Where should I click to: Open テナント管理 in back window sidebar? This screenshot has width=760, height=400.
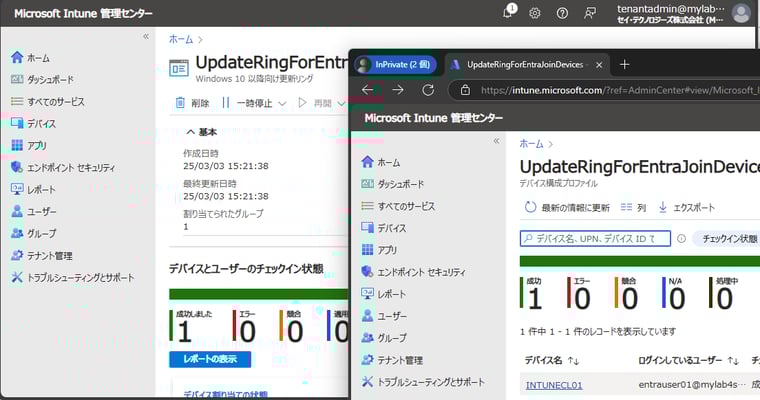pyautogui.click(x=42, y=256)
